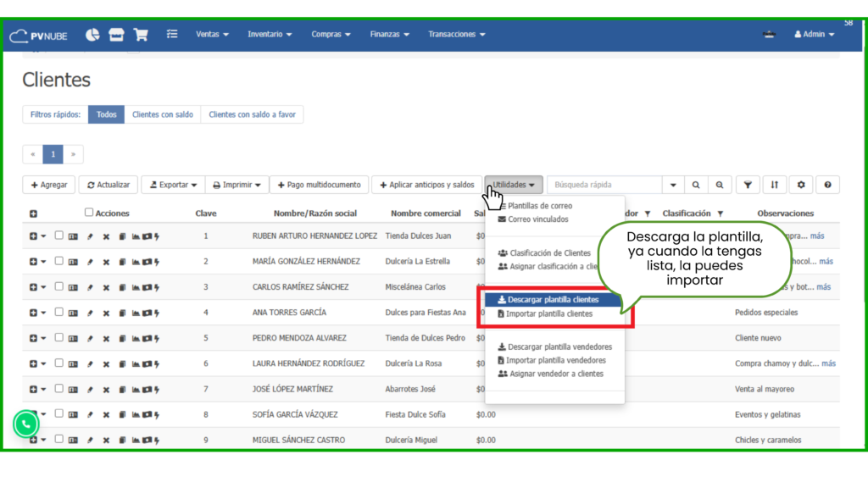This screenshot has width=868, height=488.
Task: Click the Búsqueda rápida search field
Action: pyautogui.click(x=604, y=185)
